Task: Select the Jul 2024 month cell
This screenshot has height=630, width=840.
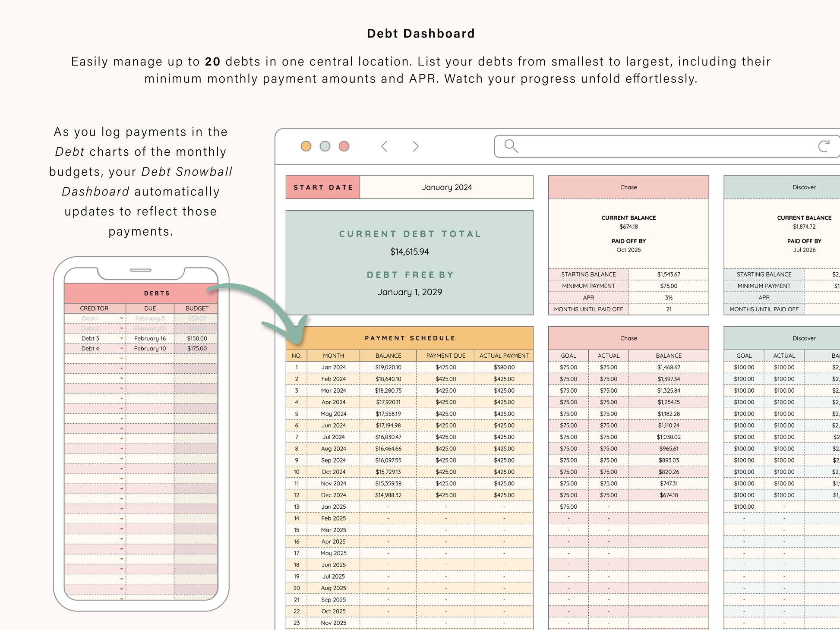Action: [x=334, y=437]
